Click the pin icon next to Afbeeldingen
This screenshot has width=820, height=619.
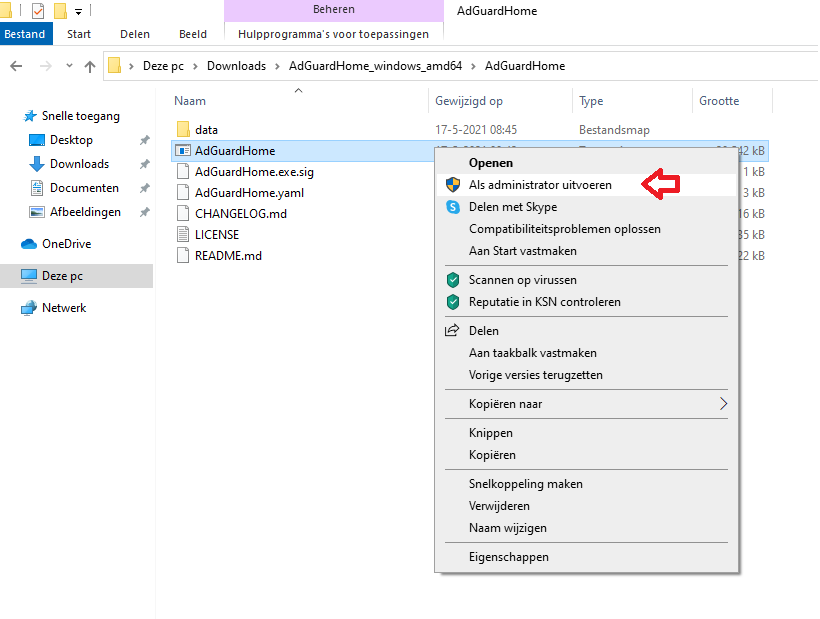(x=144, y=212)
